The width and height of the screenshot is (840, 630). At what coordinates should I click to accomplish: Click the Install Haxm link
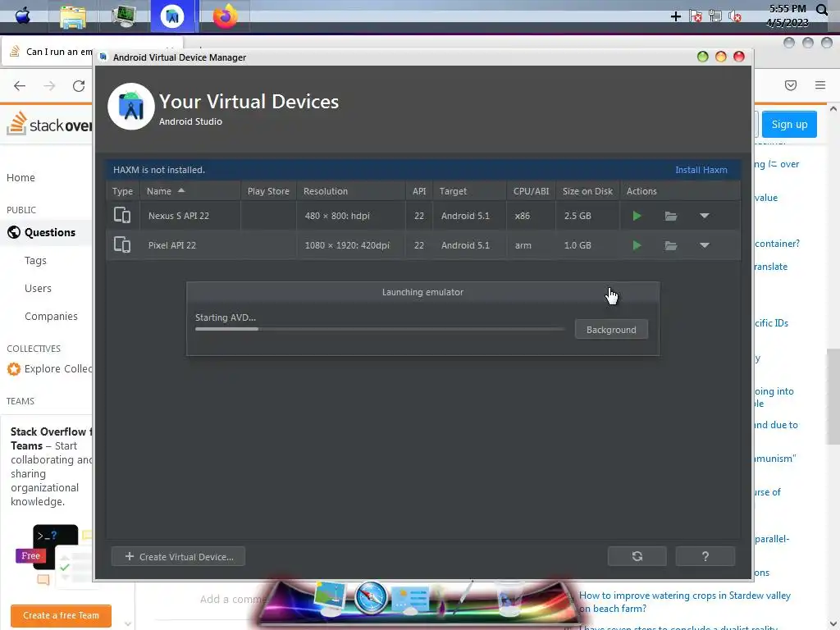701,170
